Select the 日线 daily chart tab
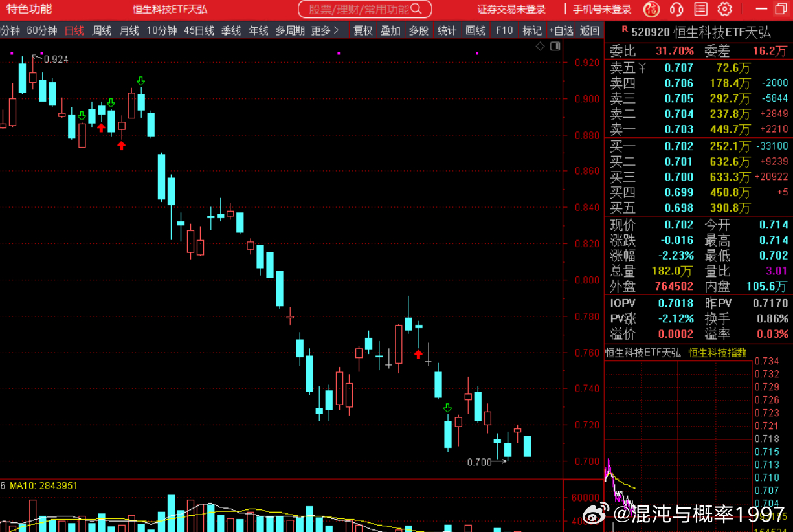Screen dimensions: 793x532 coord(74,30)
